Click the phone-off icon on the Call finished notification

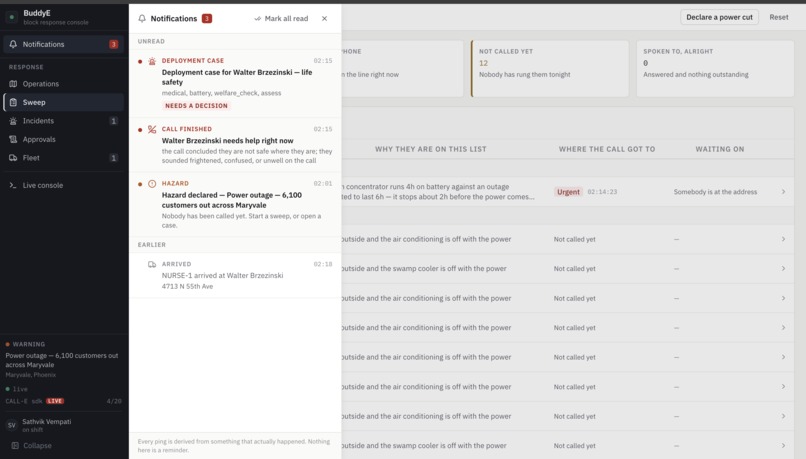(152, 130)
